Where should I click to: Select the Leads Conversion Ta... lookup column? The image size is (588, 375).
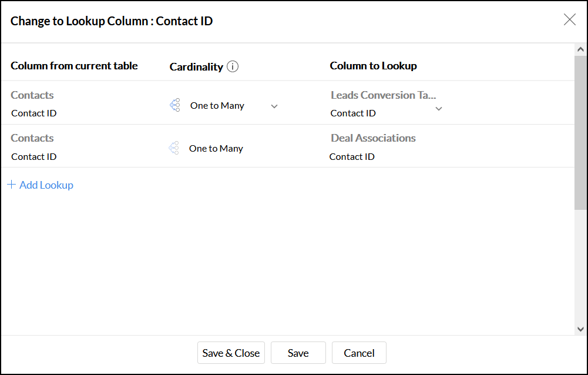pos(383,95)
